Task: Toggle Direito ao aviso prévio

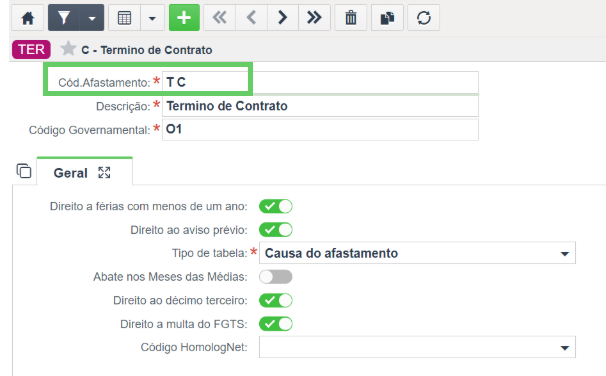Action: pos(276,230)
